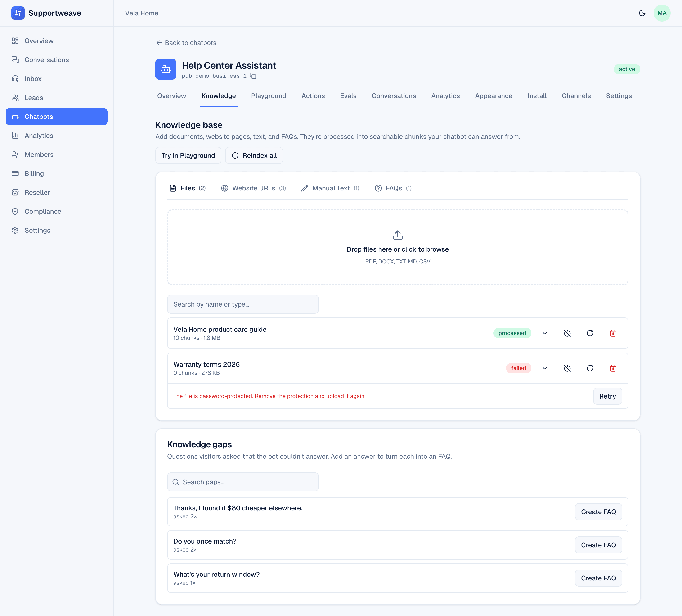Toggle dark mode moon icon
Image resolution: width=682 pixels, height=616 pixels.
click(x=642, y=13)
